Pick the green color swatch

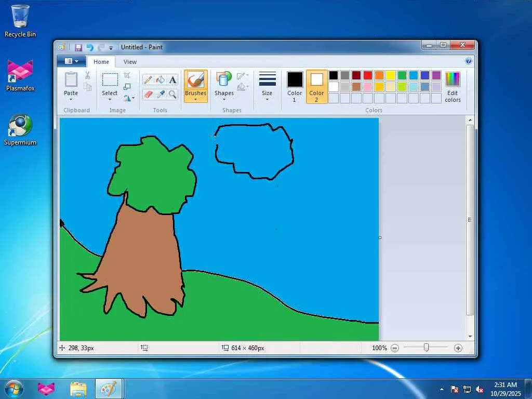pos(402,75)
